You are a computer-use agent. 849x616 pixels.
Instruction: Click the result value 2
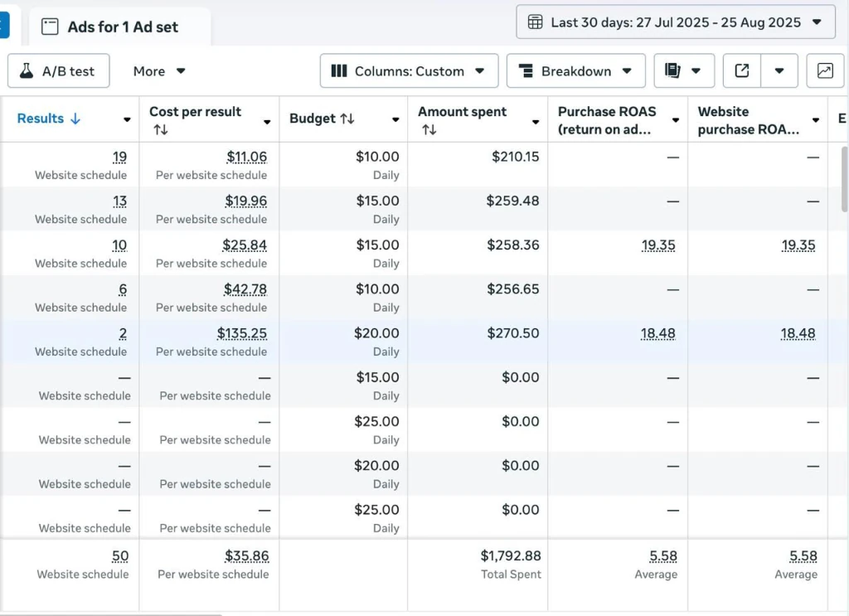pyautogui.click(x=123, y=333)
